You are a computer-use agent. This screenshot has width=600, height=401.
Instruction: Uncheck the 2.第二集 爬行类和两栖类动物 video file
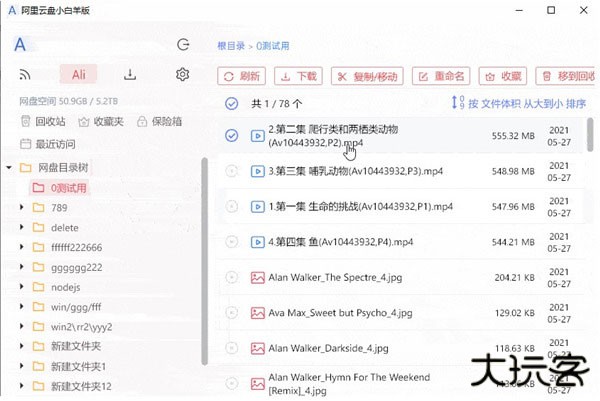pos(232,136)
